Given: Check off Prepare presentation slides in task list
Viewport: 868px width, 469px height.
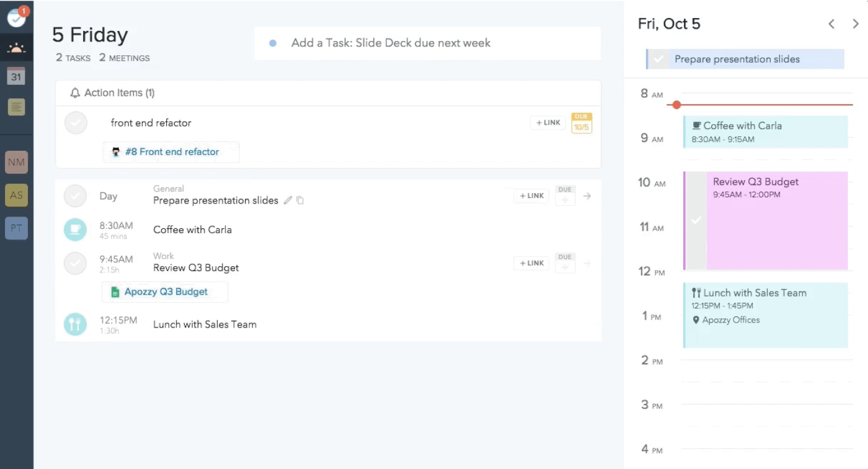Looking at the screenshot, I should 75,196.
